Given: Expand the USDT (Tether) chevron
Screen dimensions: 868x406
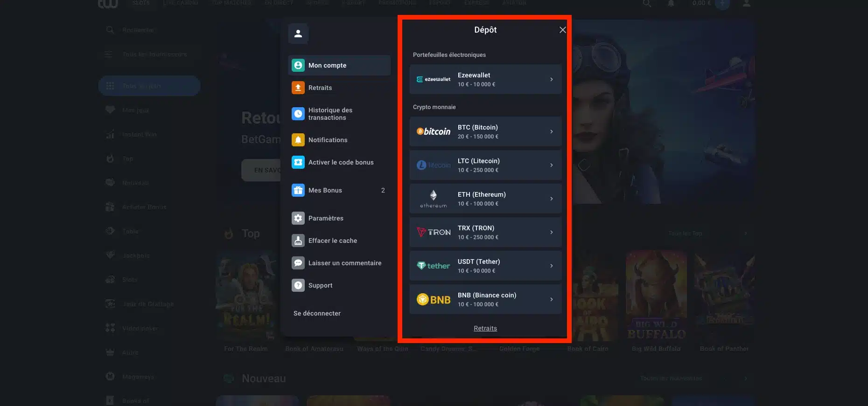Looking at the screenshot, I should (552, 266).
